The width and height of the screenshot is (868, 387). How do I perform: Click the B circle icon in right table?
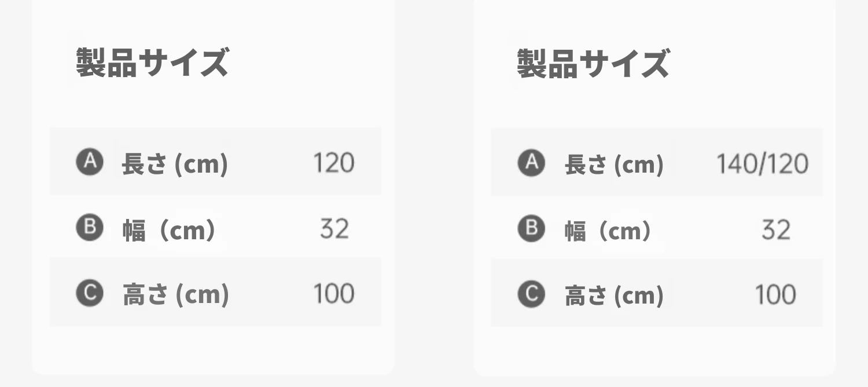pos(531,228)
